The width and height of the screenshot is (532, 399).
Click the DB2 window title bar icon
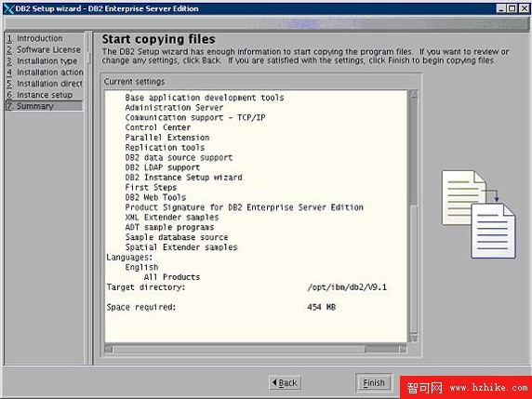pos(8,8)
